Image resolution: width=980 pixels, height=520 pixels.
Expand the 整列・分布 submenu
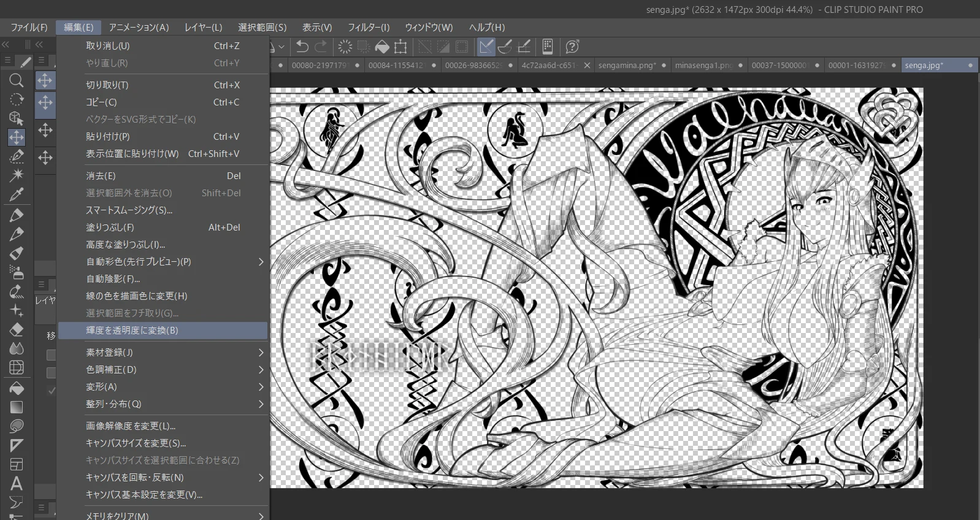261,404
